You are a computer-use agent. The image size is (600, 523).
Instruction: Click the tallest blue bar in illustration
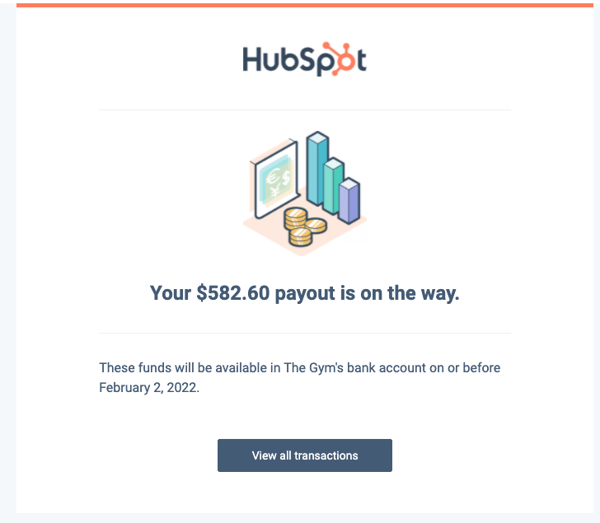(x=317, y=169)
